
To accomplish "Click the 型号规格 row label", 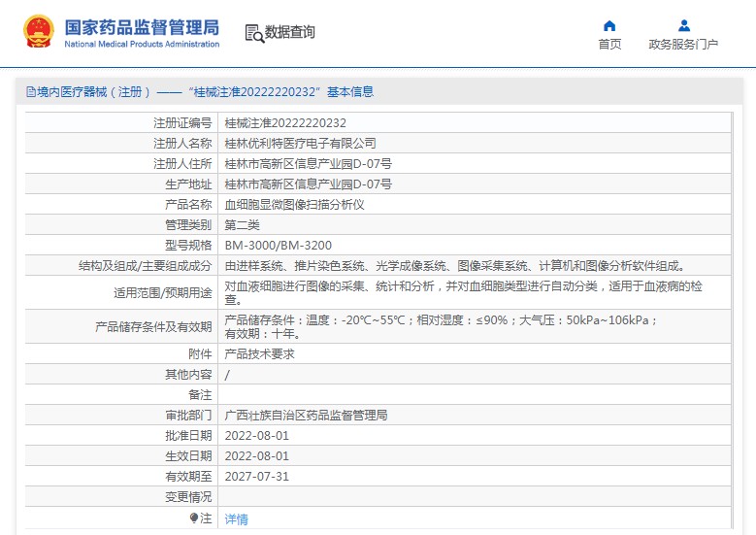I will [x=188, y=245].
